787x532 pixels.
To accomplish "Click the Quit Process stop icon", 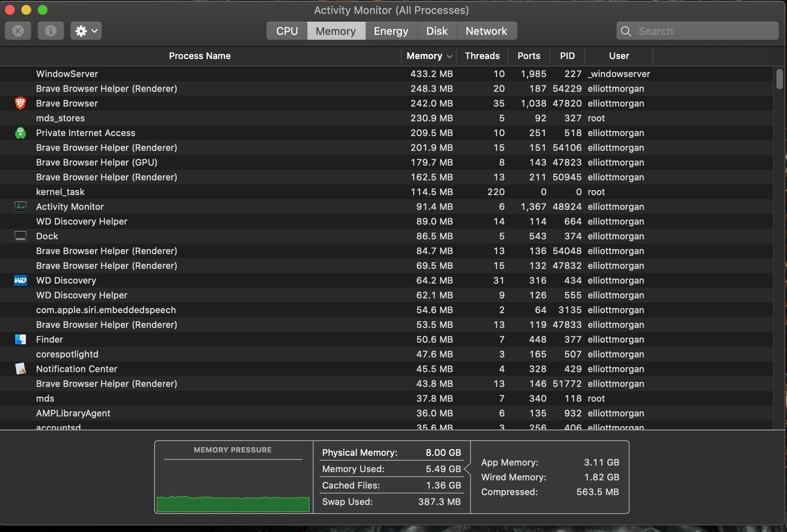I will point(18,31).
